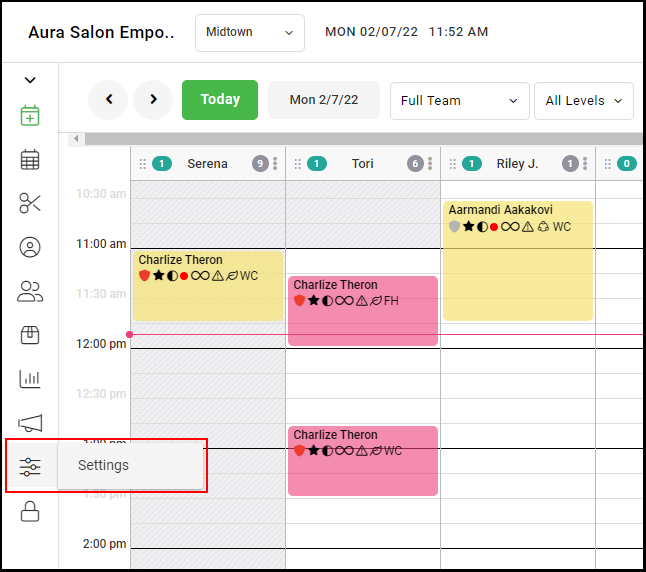Open the new appointment calendar-plus icon

tap(30, 115)
